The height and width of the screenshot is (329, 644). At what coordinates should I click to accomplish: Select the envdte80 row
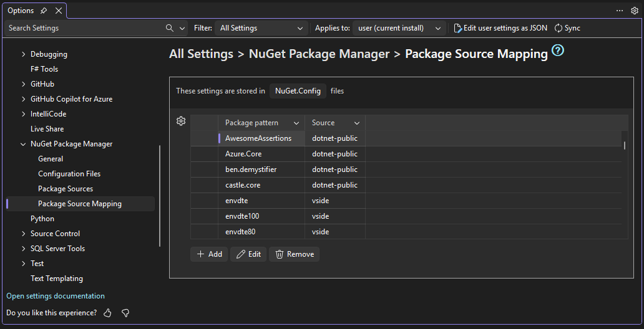[x=406, y=231]
